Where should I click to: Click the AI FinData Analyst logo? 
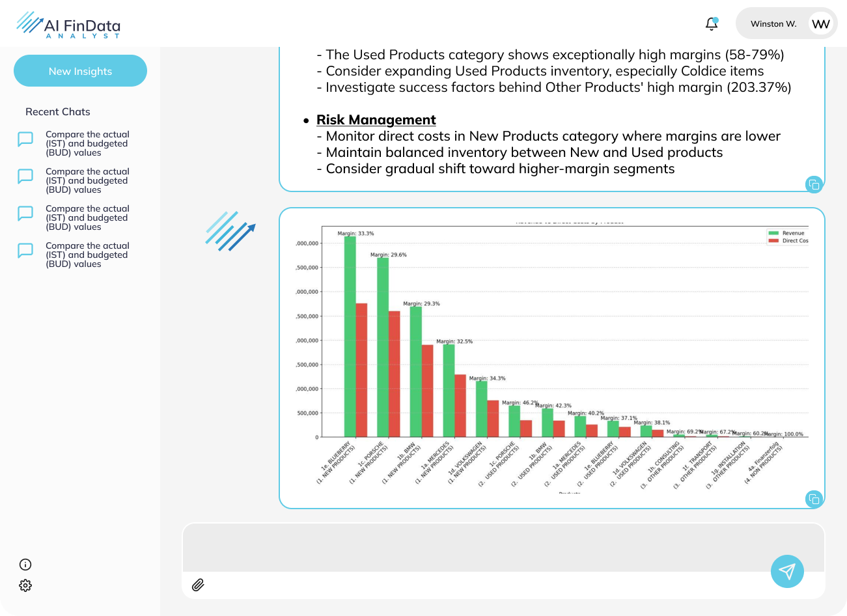pyautogui.click(x=68, y=25)
